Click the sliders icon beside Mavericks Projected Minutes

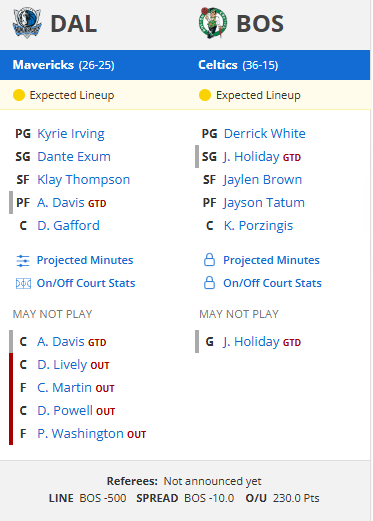pos(23,261)
